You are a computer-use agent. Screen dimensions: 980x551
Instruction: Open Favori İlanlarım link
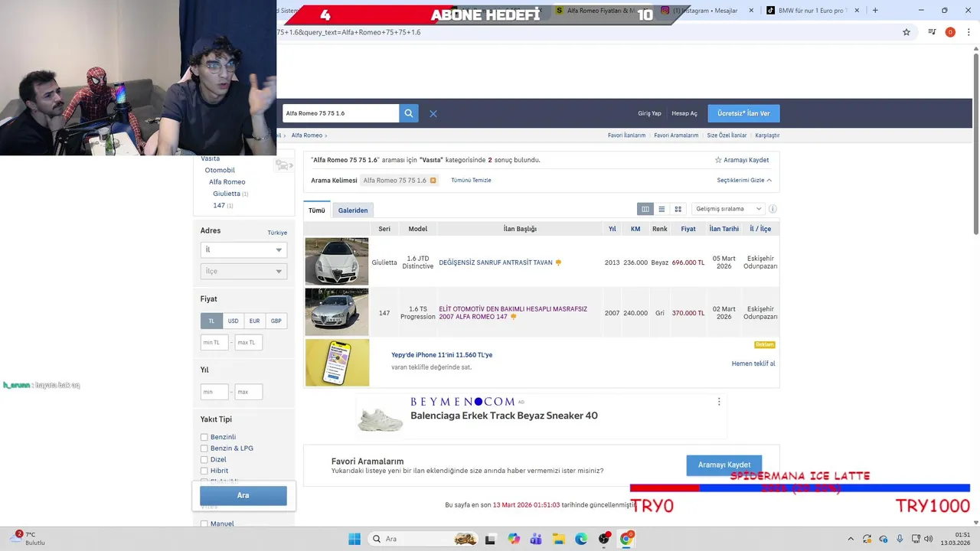point(626,135)
